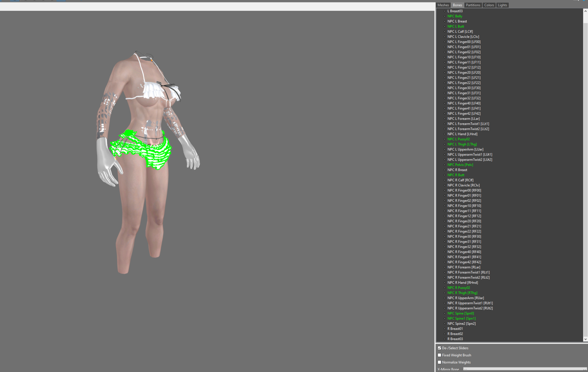Select NPC R Clavicle [RClv] bone
Viewport: 588px width, 372px height.
(464, 185)
